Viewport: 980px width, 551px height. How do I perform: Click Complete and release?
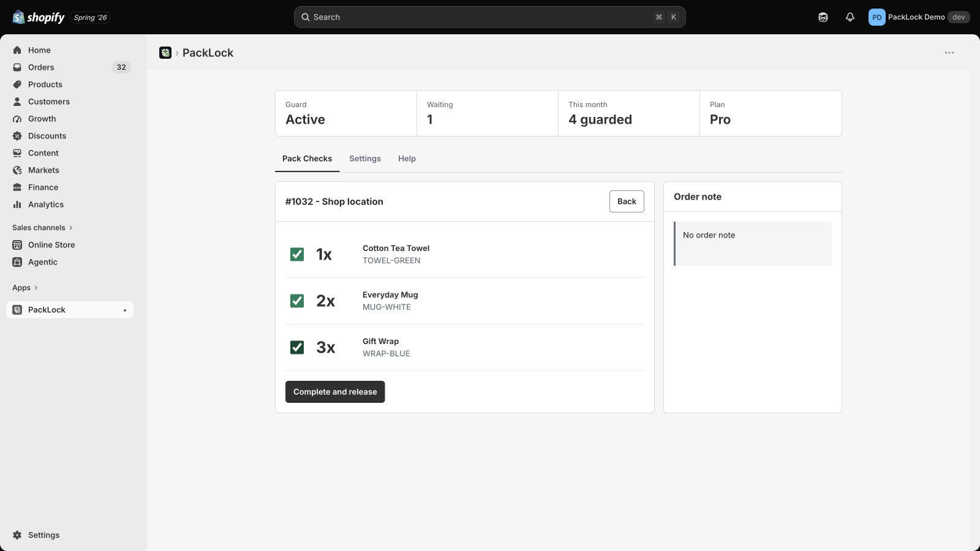(x=335, y=392)
